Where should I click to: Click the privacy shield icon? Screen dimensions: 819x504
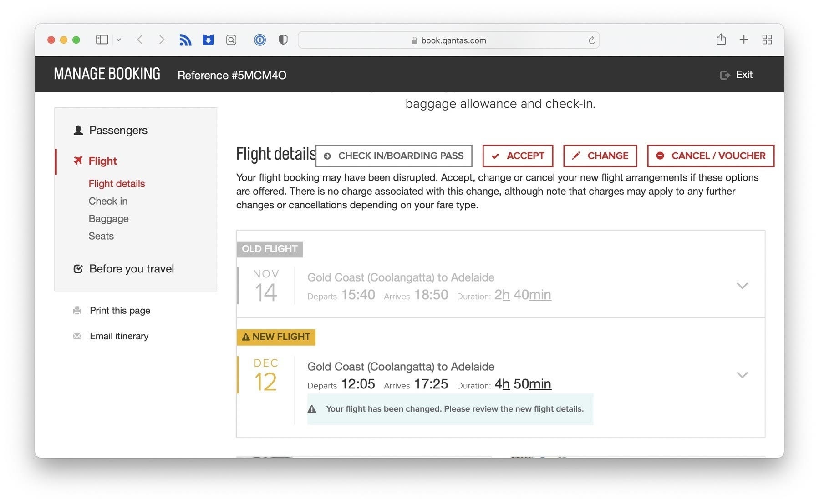coord(283,40)
